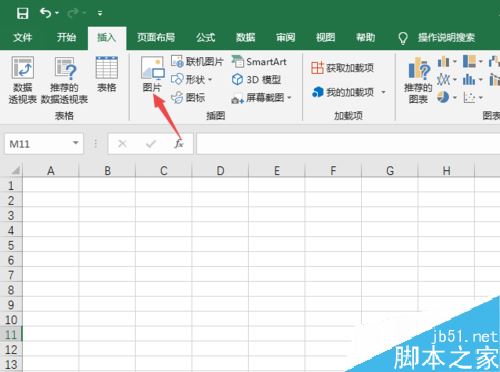Click the line chart icon
Image resolution: width=500 pixels, height=372 pixels.
pos(444,79)
